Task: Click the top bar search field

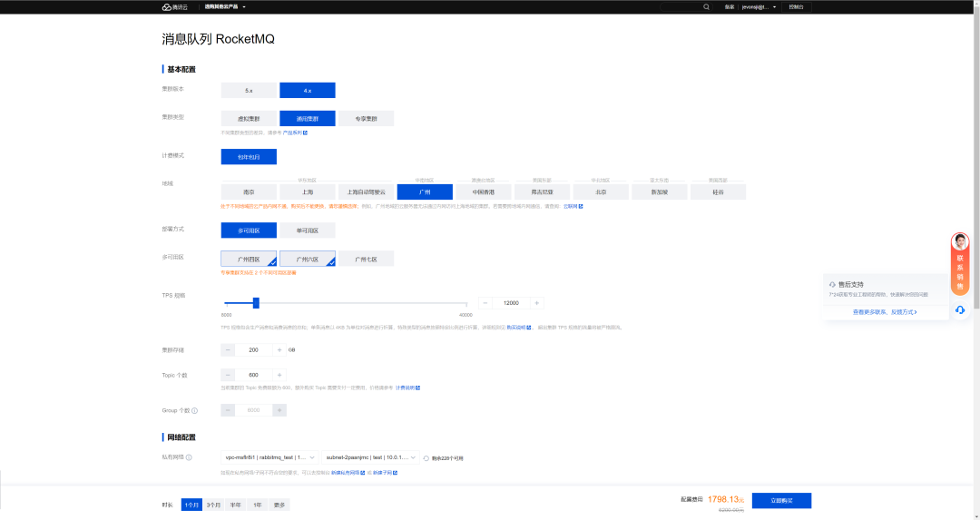Action: [x=686, y=7]
